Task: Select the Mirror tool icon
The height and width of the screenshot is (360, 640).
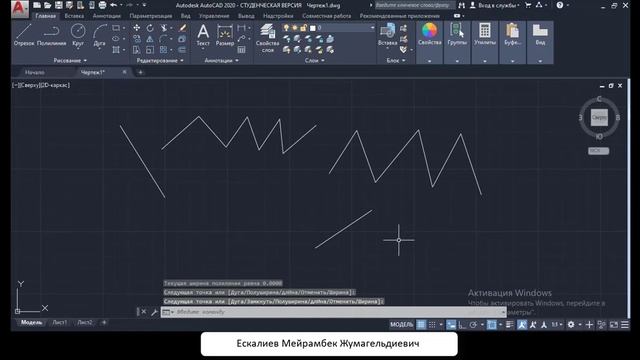Action: pos(150,39)
